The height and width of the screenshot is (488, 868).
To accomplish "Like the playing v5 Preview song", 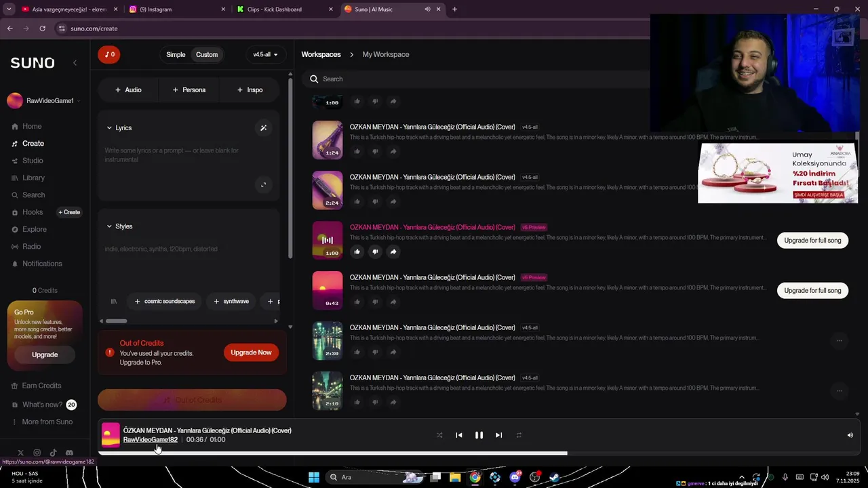I will point(357,251).
